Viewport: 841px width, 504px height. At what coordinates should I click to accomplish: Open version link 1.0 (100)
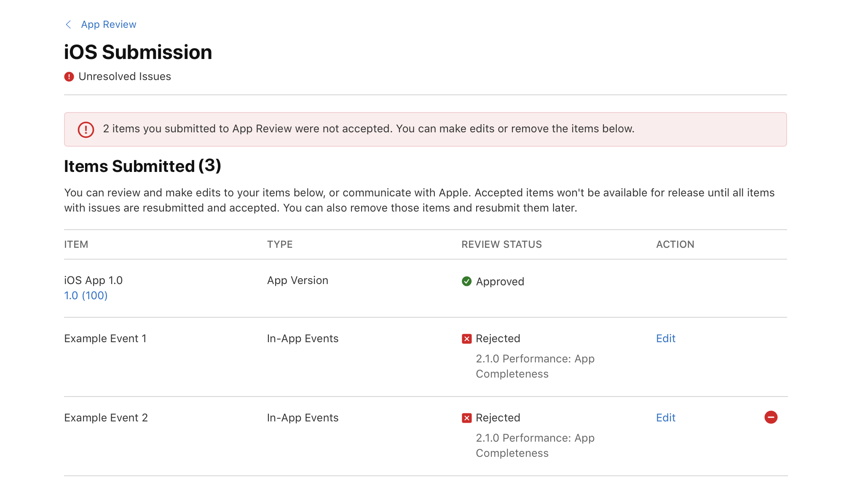[x=86, y=295]
